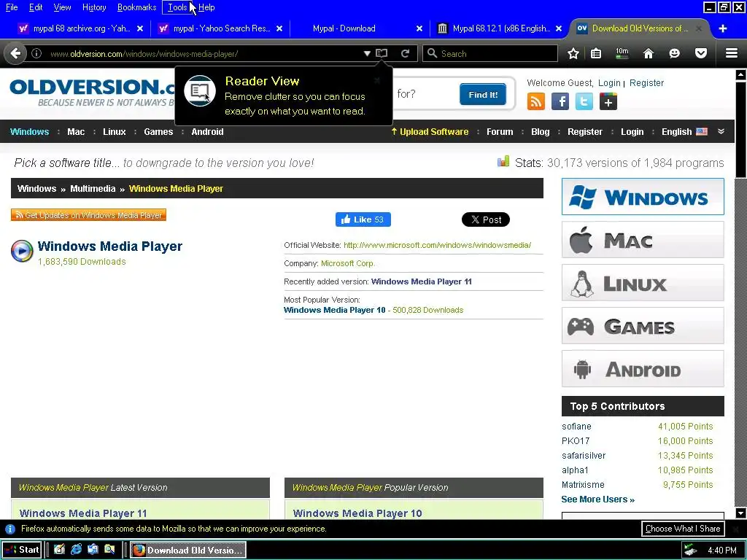Viewport: 747px width, 560px height.
Task: Open the History menu
Action: coord(94,7)
